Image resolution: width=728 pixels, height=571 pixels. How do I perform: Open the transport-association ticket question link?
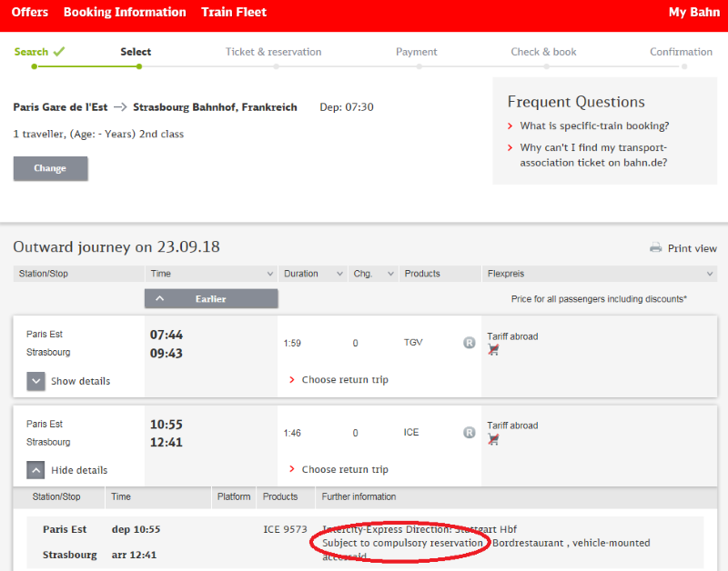coord(593,155)
